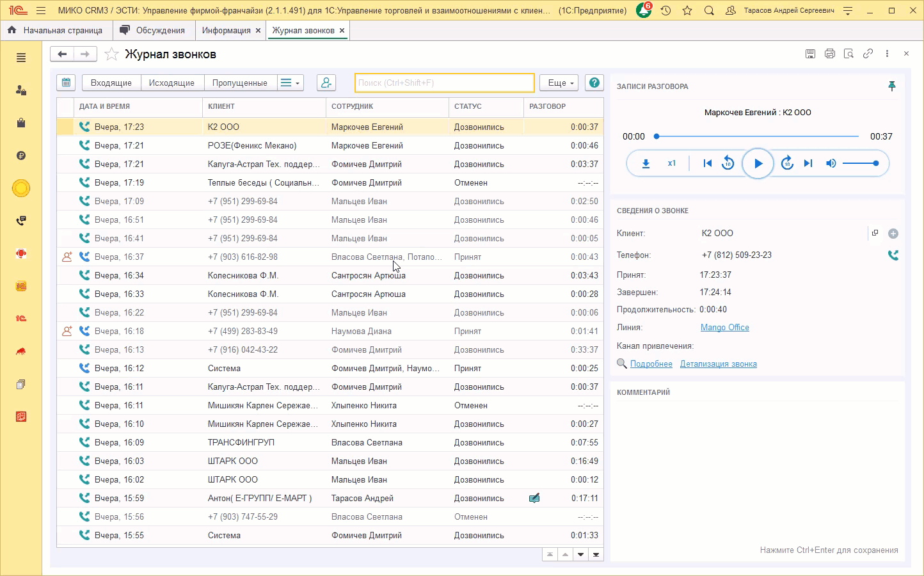
Task: Expand the Еще dropdown menu
Action: click(559, 83)
